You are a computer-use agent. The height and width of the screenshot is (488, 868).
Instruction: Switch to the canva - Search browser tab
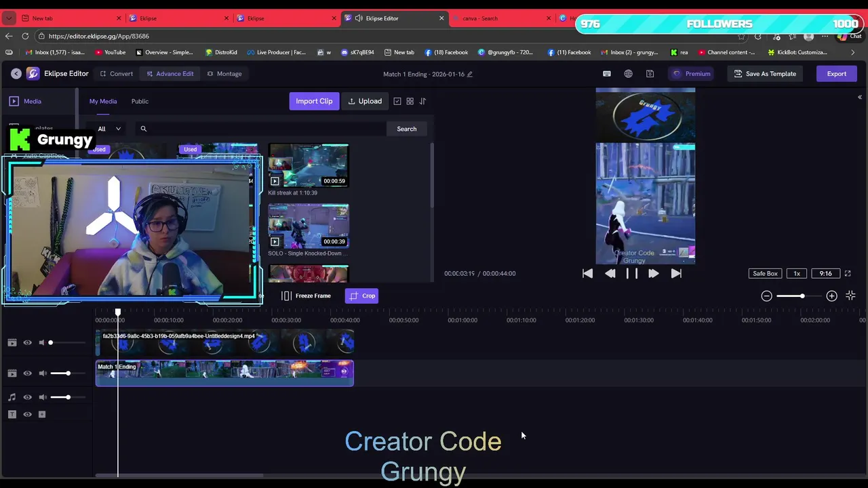click(x=502, y=18)
